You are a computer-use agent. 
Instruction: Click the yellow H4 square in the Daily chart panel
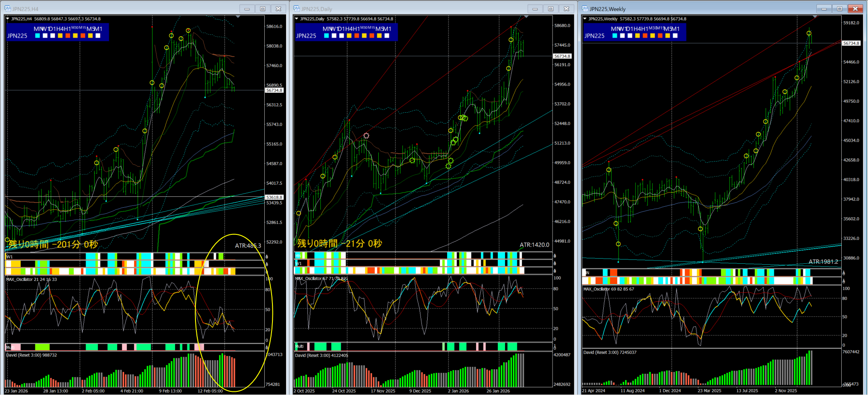tap(349, 36)
